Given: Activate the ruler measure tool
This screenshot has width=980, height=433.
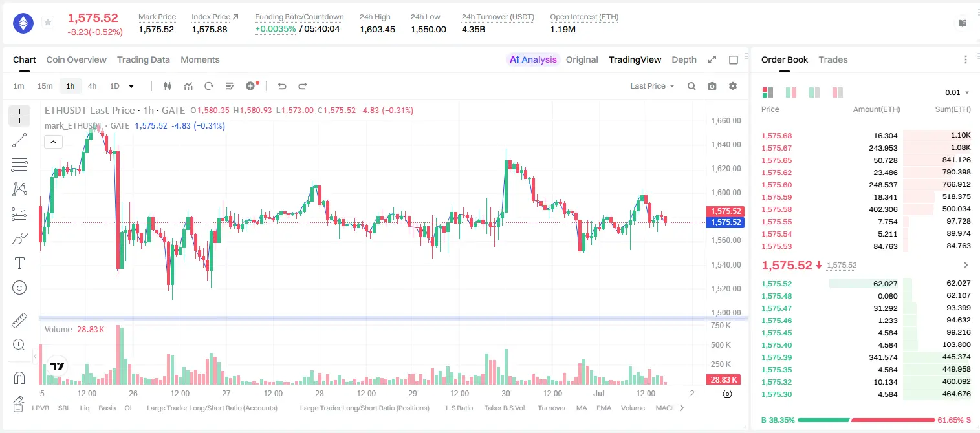Looking at the screenshot, I should click(19, 321).
